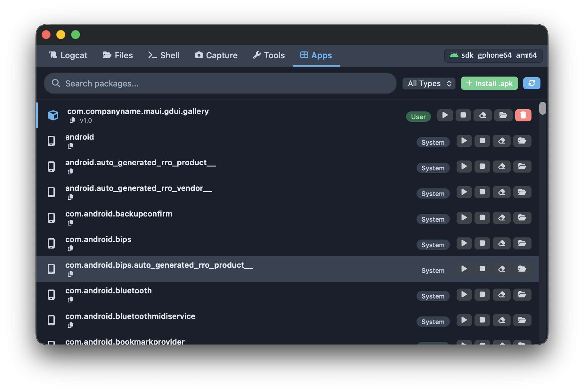Click the phone icon beside com.android.bips
Viewport: 584px width, 392px height.
coord(51,243)
